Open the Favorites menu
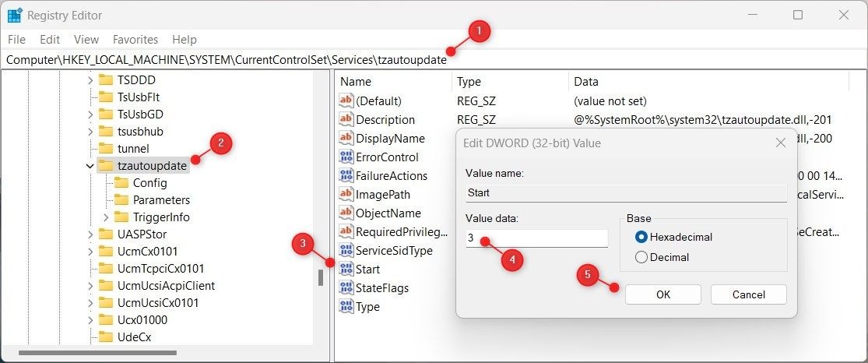The width and height of the screenshot is (868, 363). tap(135, 40)
